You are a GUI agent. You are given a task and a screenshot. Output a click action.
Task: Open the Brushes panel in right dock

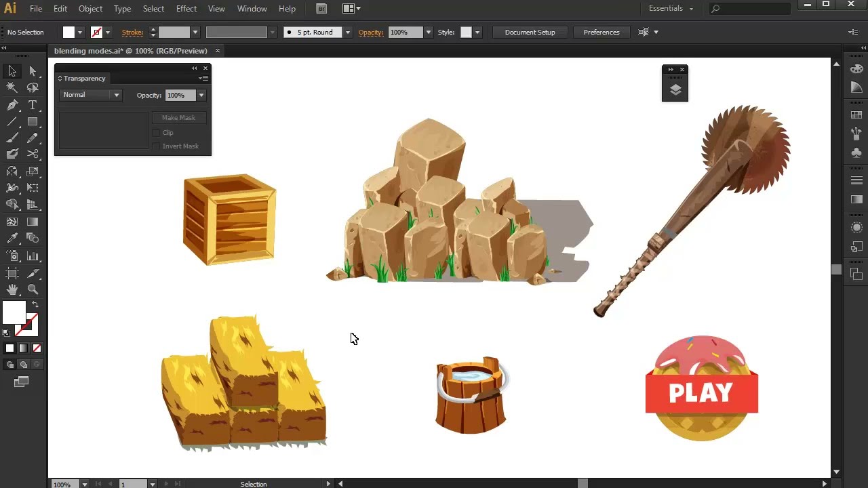click(x=856, y=134)
